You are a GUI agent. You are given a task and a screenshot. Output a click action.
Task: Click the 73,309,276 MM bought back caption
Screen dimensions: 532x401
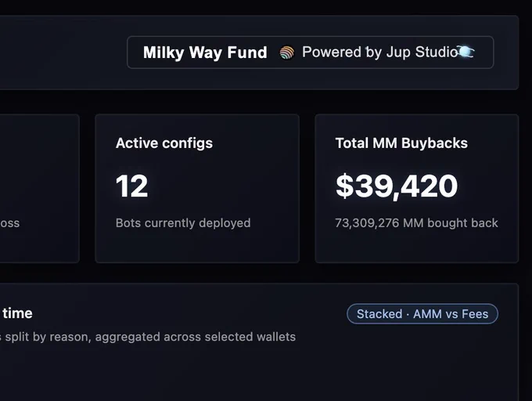tap(417, 222)
